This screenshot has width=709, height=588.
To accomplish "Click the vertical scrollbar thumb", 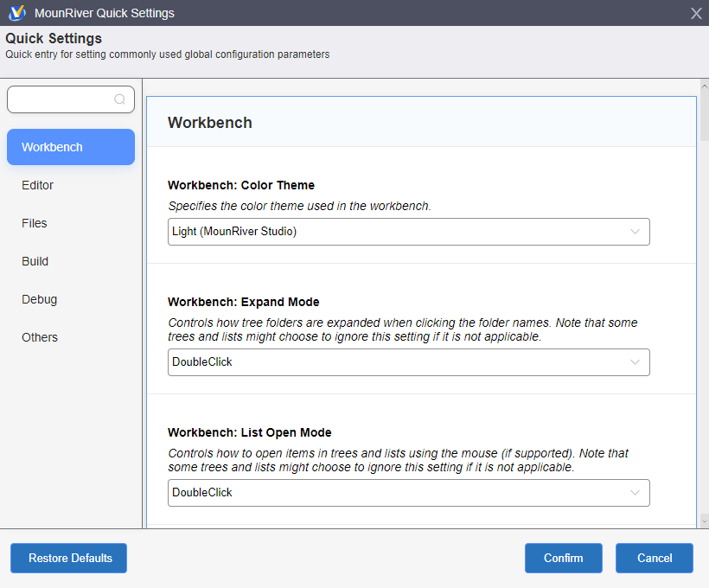I will [x=704, y=115].
